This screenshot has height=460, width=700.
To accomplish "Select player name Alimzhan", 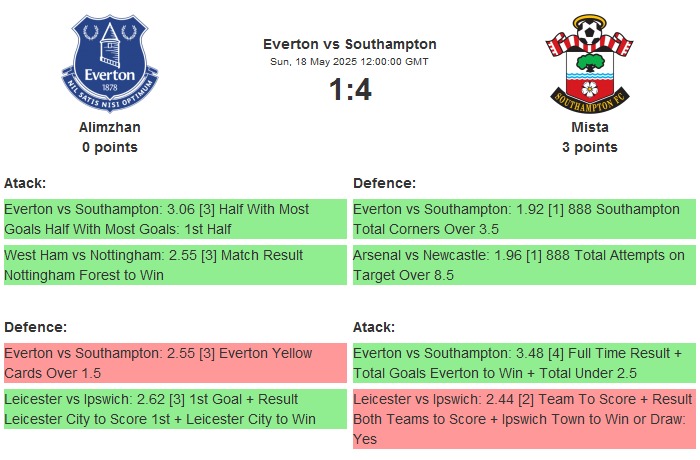I will [x=110, y=127].
